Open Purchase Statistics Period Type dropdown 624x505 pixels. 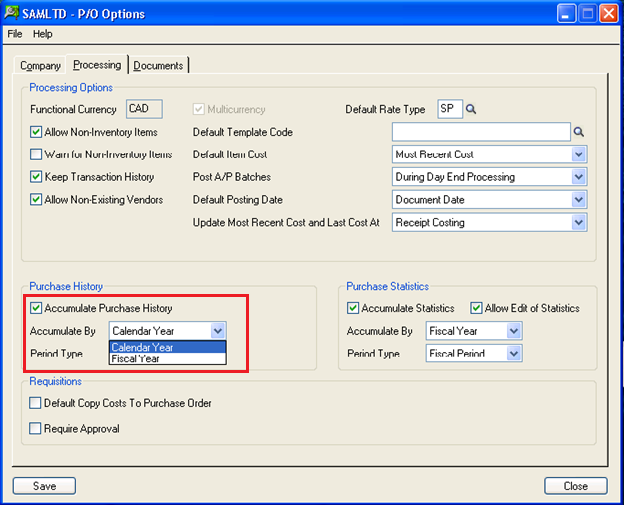coord(514,354)
